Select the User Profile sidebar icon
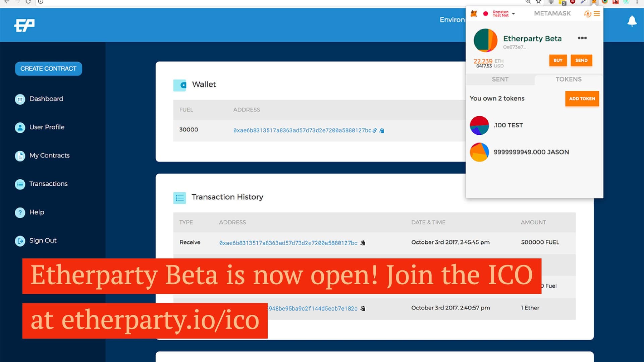The image size is (644, 362). [x=20, y=127]
